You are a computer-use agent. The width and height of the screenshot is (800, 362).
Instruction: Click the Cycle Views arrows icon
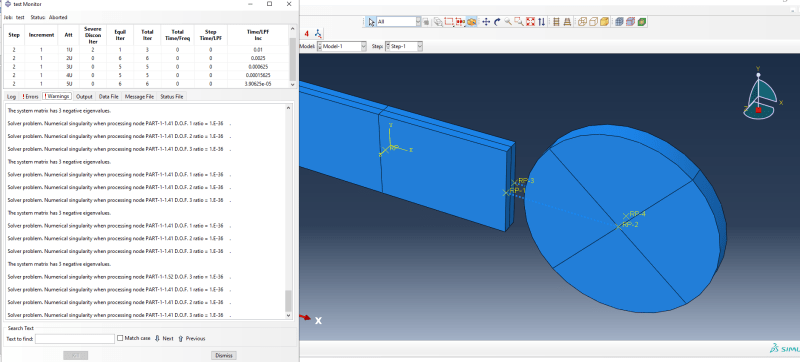click(x=541, y=21)
